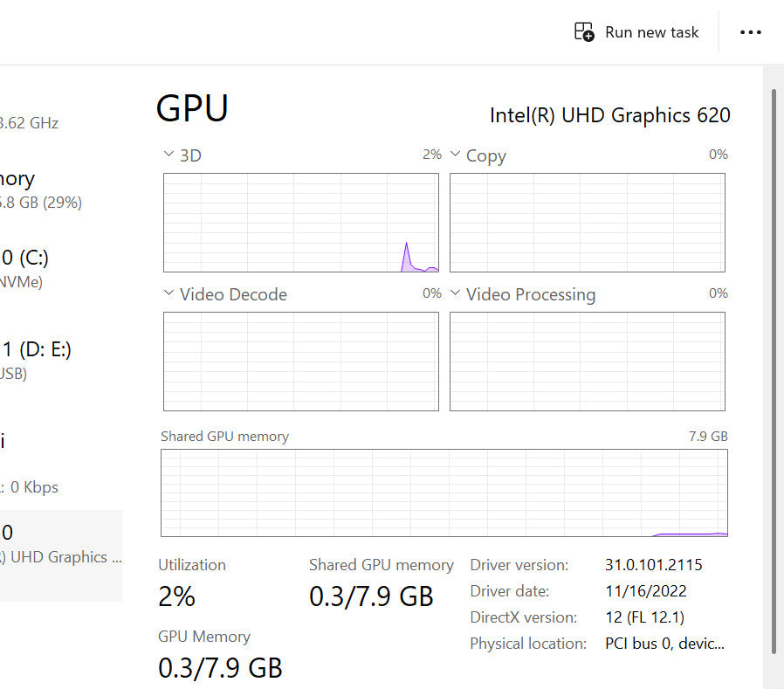Image resolution: width=784 pixels, height=689 pixels.
Task: Click the vertical scrollbar on the right
Action: (x=773, y=367)
